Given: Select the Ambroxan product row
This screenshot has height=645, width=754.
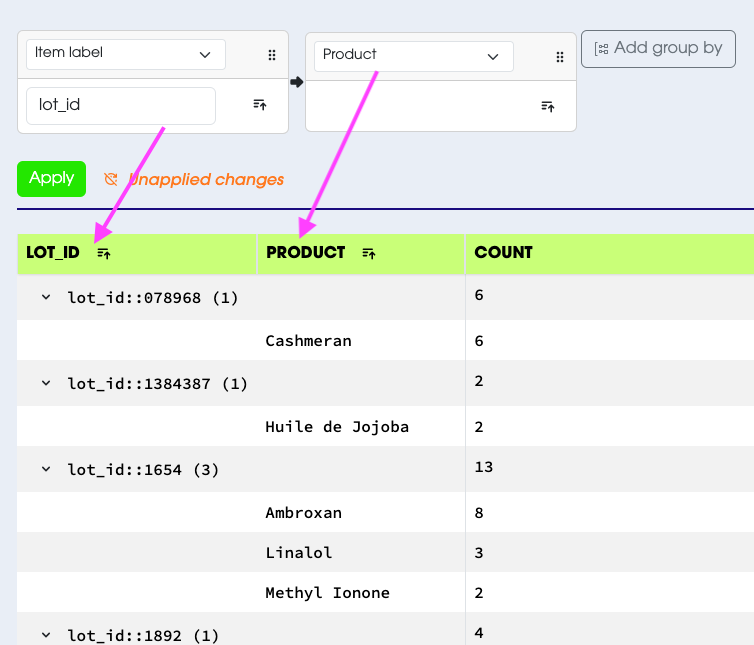Looking at the screenshot, I should click(x=303, y=513).
